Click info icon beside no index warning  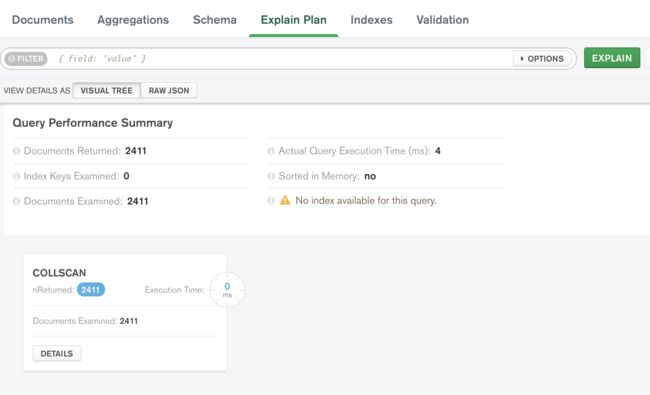(271, 201)
